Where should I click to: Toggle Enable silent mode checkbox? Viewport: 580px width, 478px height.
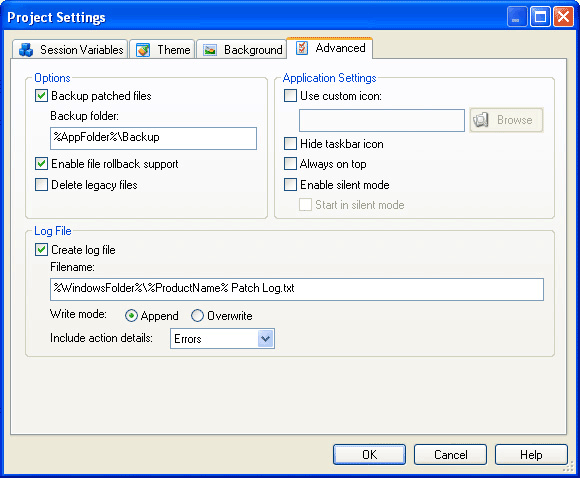[x=290, y=185]
